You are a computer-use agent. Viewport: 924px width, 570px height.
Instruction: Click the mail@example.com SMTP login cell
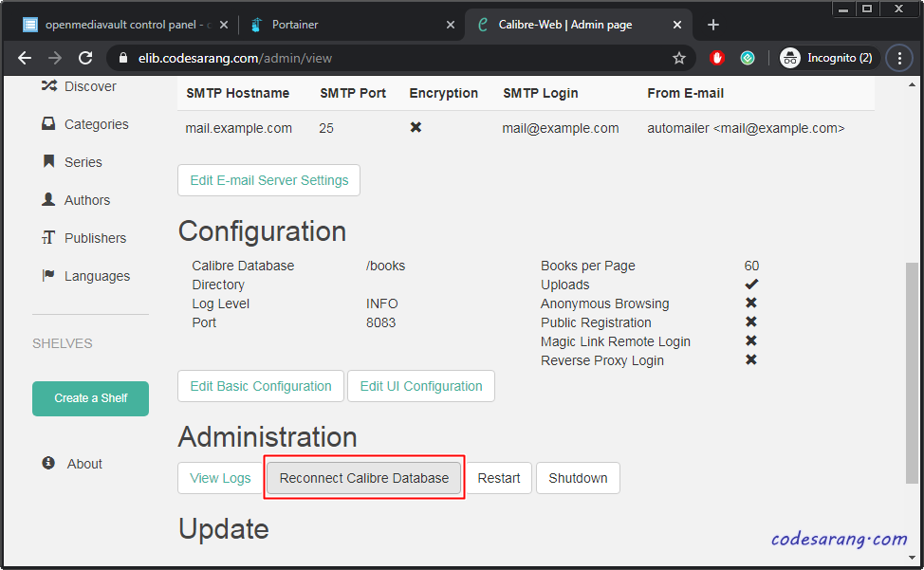click(x=561, y=128)
